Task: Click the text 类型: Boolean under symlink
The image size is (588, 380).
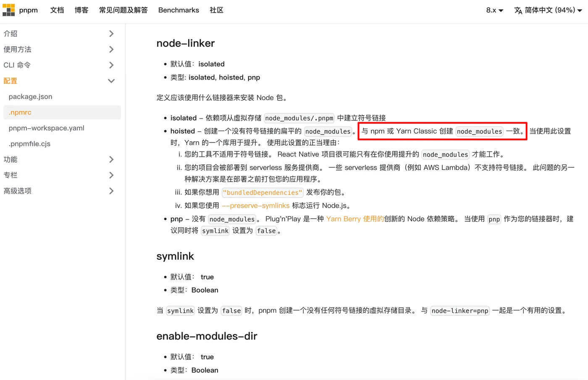Action: [194, 290]
